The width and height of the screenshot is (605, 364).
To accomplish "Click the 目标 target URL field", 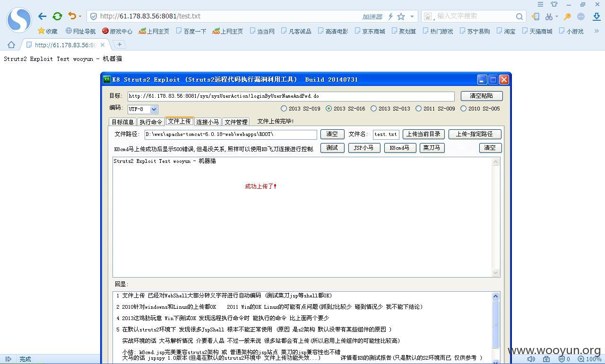I will [291, 96].
